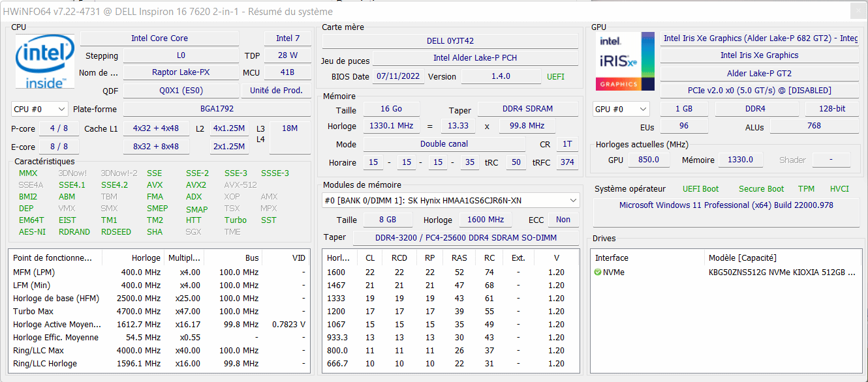
Task: Click the CL column header in memory timings
Action: coord(370,258)
